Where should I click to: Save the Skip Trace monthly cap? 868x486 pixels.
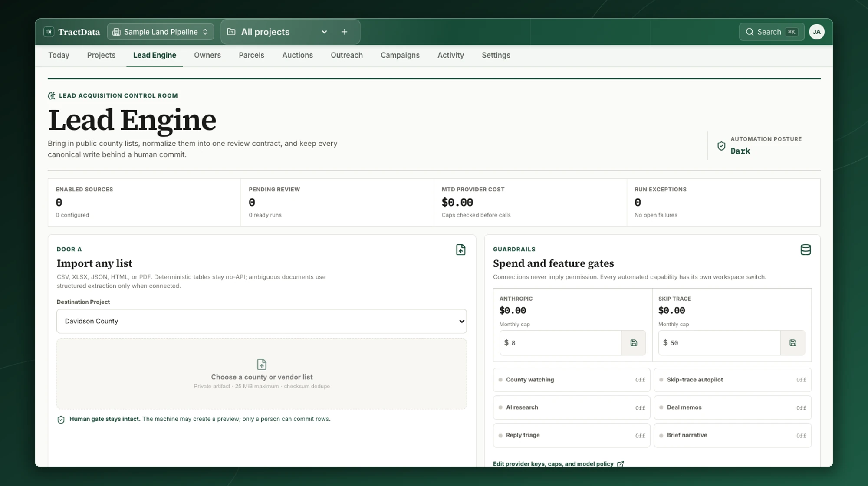point(793,343)
